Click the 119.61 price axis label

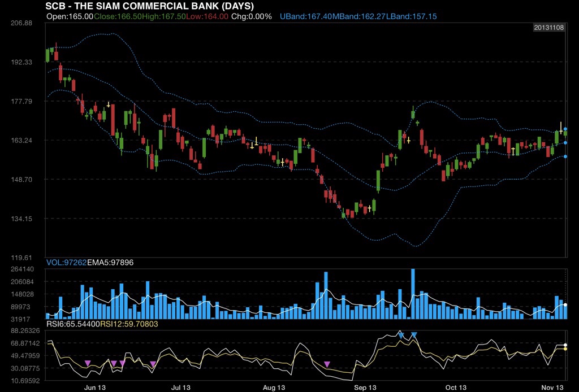pyautogui.click(x=21, y=258)
